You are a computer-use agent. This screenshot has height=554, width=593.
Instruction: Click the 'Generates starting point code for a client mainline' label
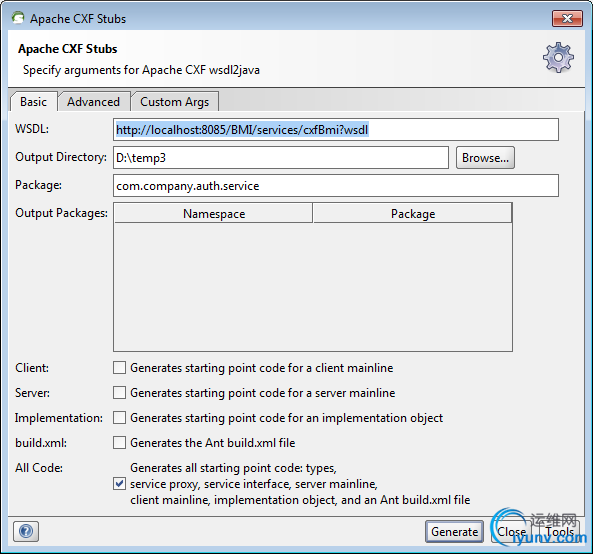point(262,368)
